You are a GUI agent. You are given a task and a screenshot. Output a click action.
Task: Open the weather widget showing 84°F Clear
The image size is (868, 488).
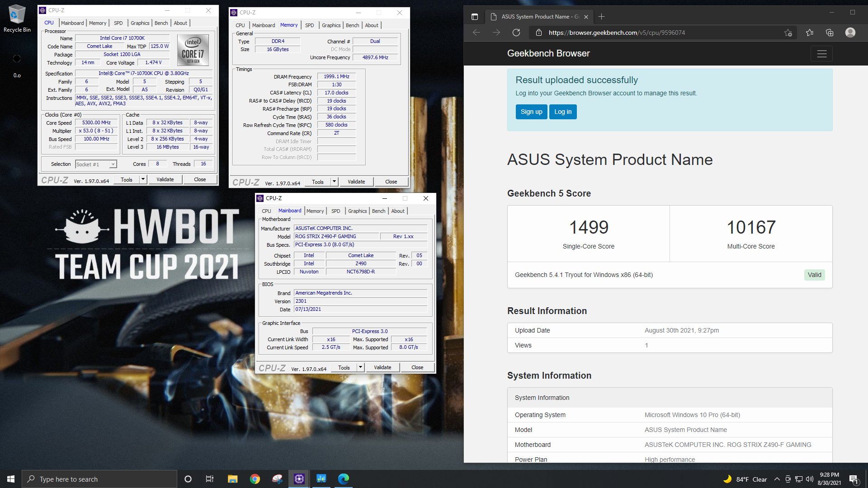[745, 479]
